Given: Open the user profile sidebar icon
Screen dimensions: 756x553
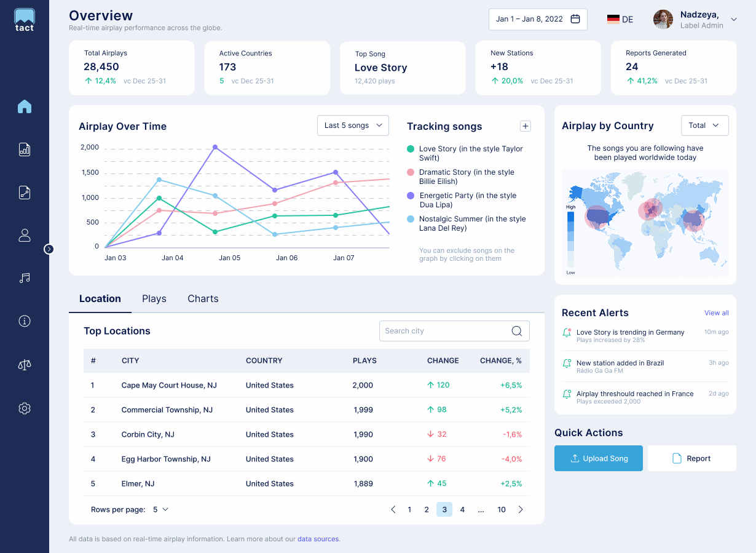Looking at the screenshot, I should tap(25, 235).
